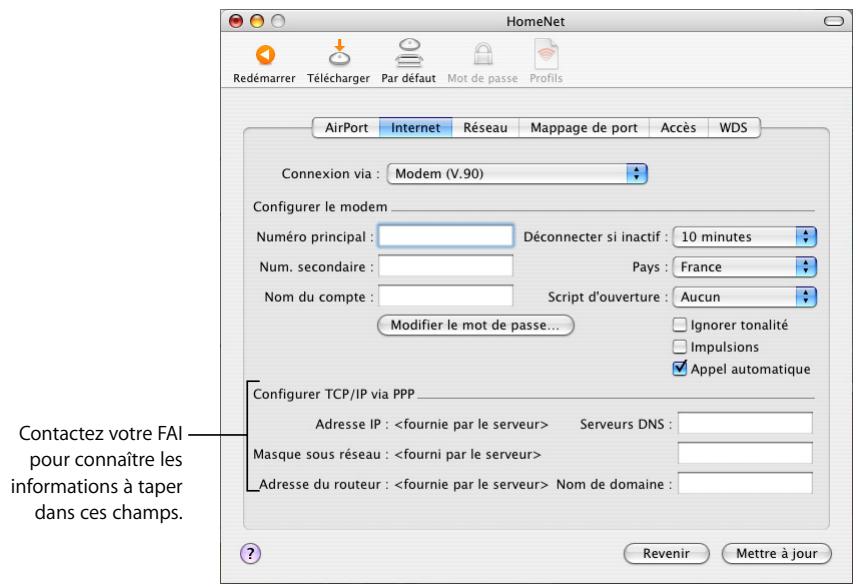
Task: Click the "<fourni par le serveur>" subnet mask text
Action: tap(467, 454)
